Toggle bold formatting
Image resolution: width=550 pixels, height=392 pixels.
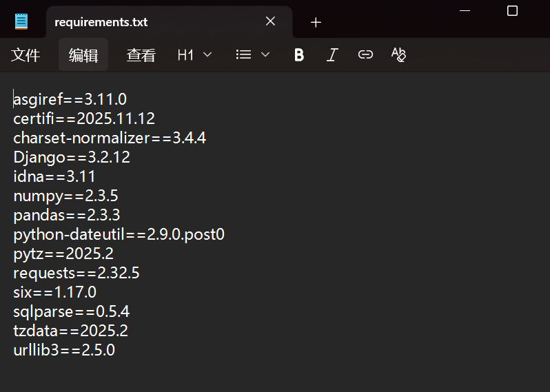[299, 54]
